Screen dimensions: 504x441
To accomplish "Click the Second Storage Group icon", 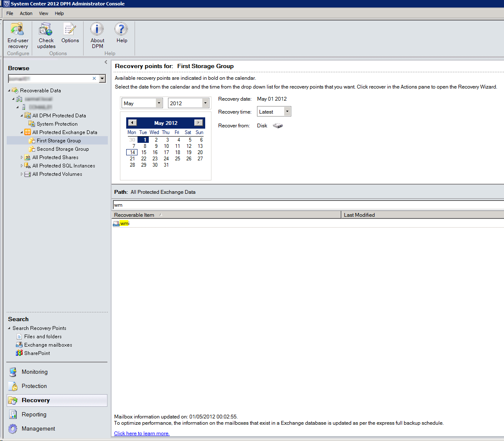I will [x=32, y=149].
